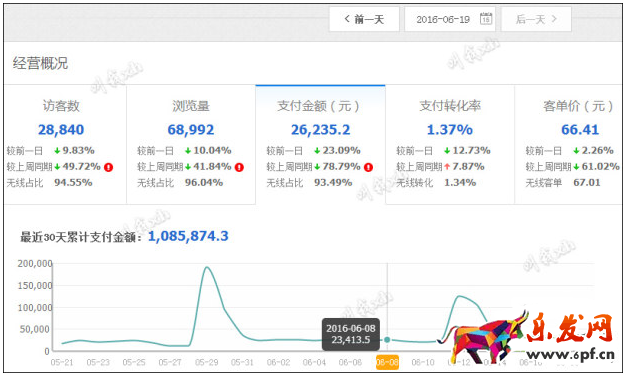625x375 pixels.
Task: Click the highlighted 06-08 axis label
Action: point(387,362)
